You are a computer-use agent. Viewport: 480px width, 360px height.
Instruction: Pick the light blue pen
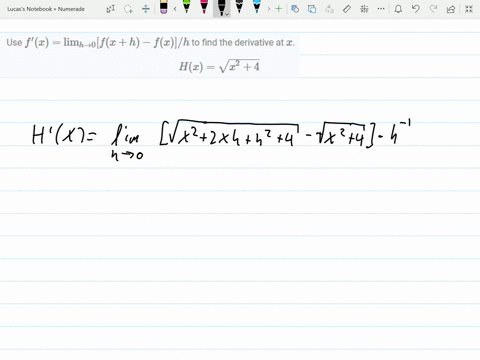click(x=257, y=7)
